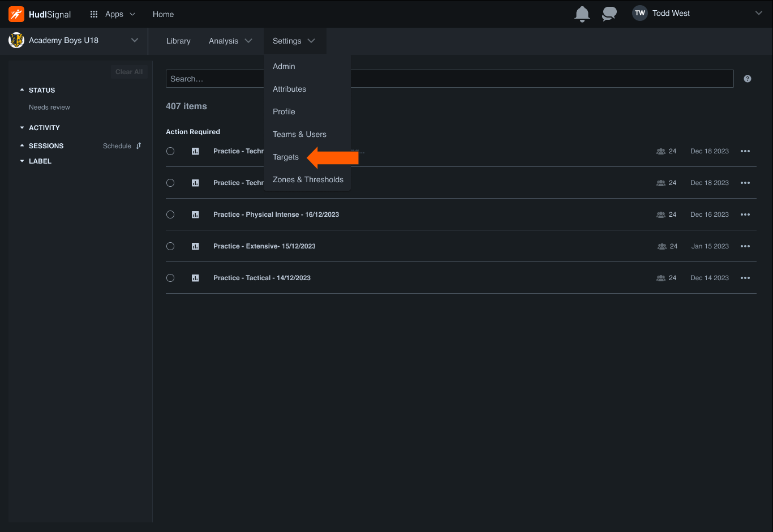Open the messages chat bubbles icon
This screenshot has height=532, width=773.
point(609,14)
